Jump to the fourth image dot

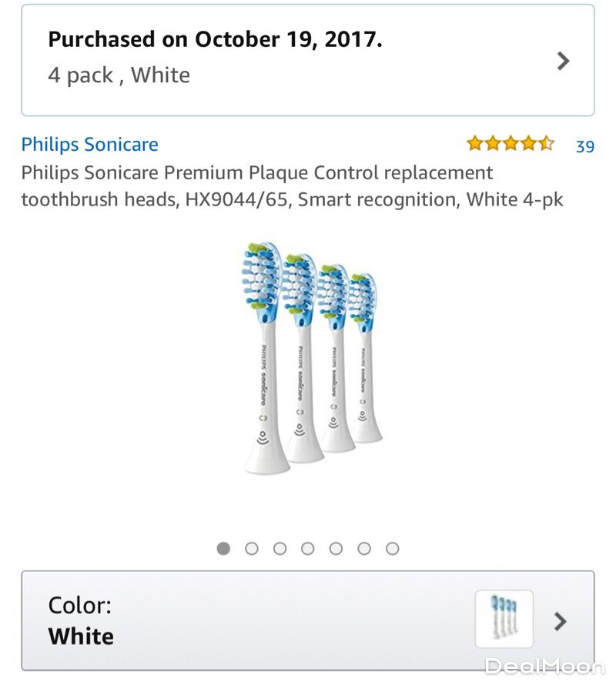(308, 549)
